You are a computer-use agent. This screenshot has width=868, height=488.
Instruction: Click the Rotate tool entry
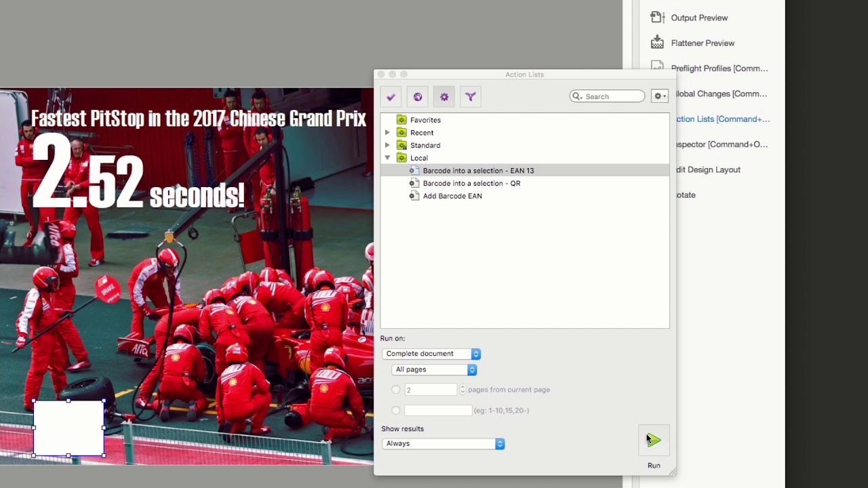coord(686,195)
